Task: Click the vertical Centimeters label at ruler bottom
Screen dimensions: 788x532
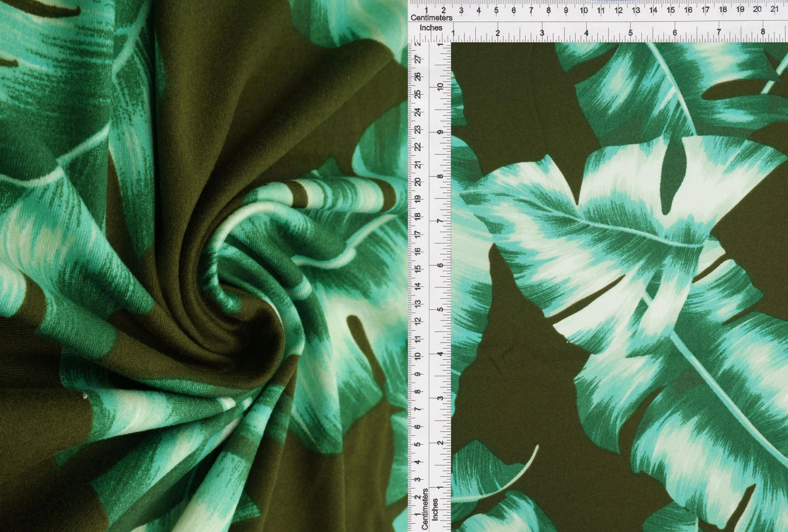Action: click(x=426, y=508)
